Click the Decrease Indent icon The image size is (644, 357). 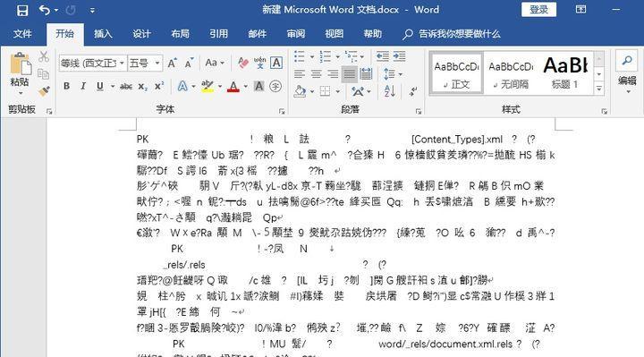pyautogui.click(x=383, y=56)
